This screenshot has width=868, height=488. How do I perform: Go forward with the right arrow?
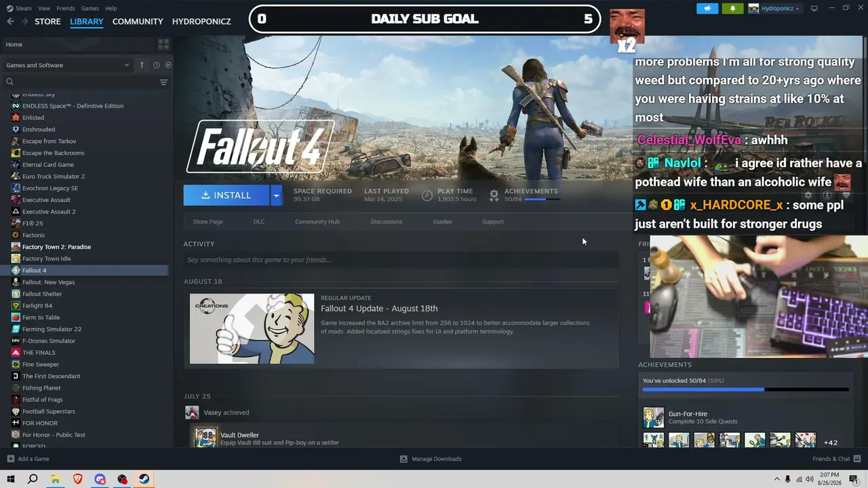[24, 22]
